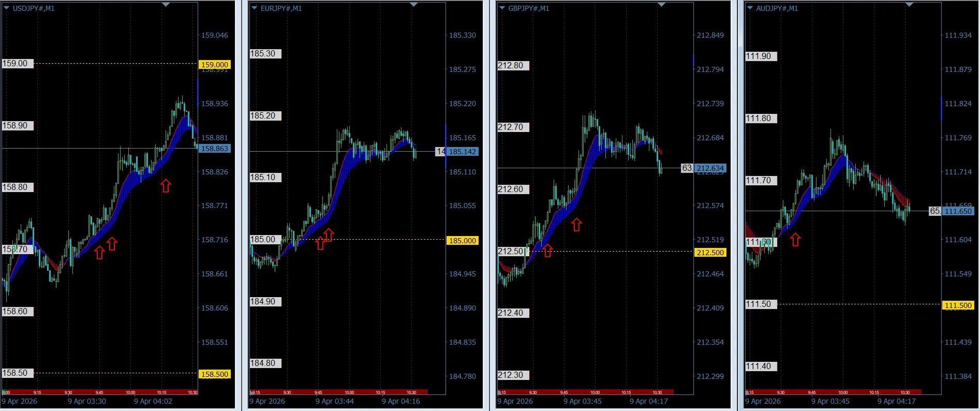Click the 184.80 level label in EURJPY chart
The width and height of the screenshot is (980, 411).
coord(265,363)
